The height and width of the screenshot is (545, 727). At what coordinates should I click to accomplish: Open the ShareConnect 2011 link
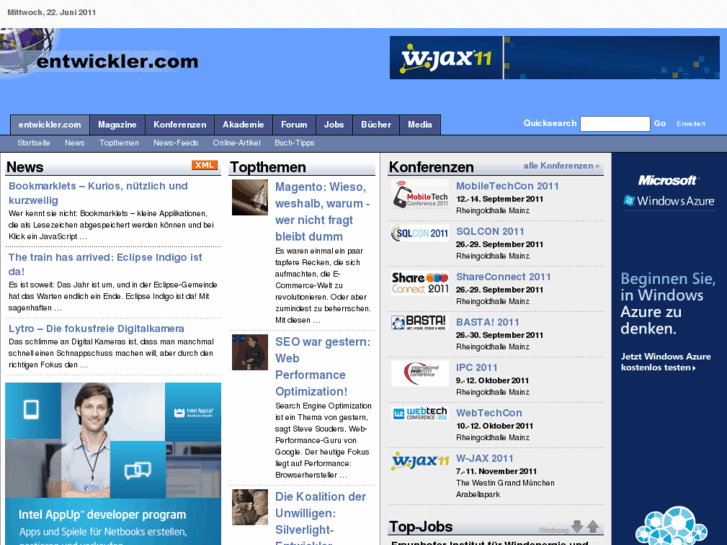pyautogui.click(x=504, y=277)
